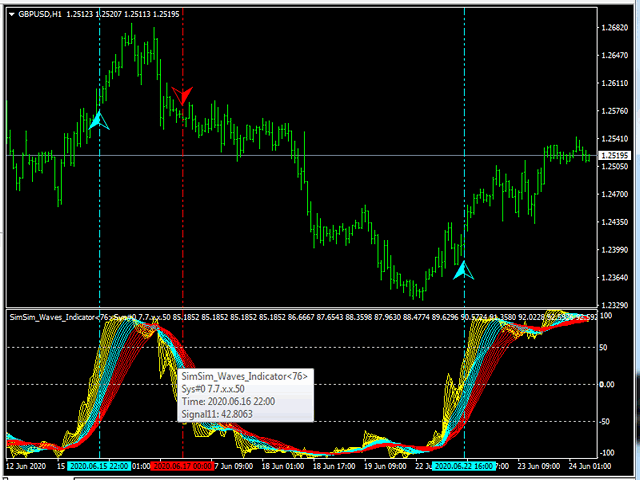Click the indicator header value 87.6543
Image resolution: width=640 pixels, height=480 pixels.
tap(330, 317)
